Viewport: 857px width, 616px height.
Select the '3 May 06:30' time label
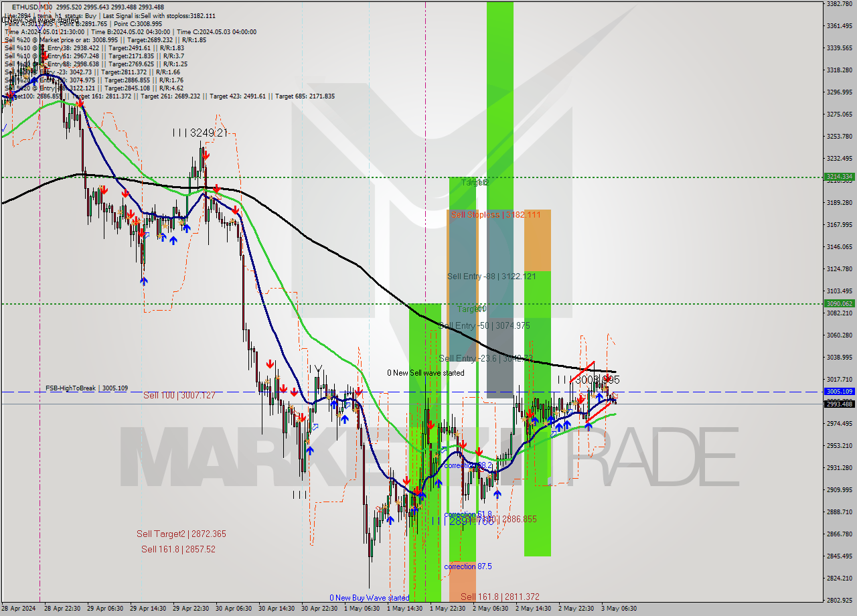pyautogui.click(x=619, y=609)
